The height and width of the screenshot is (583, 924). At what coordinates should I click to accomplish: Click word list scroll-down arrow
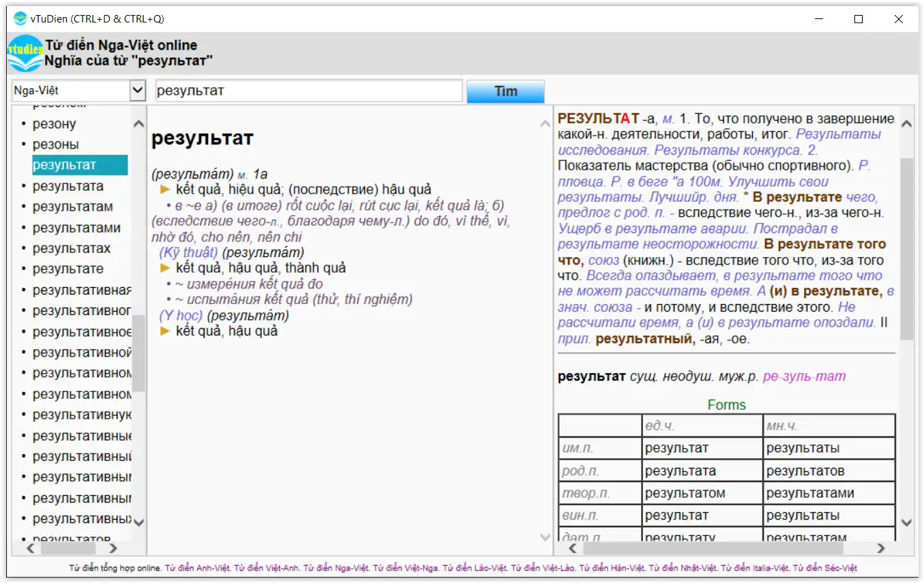click(138, 523)
